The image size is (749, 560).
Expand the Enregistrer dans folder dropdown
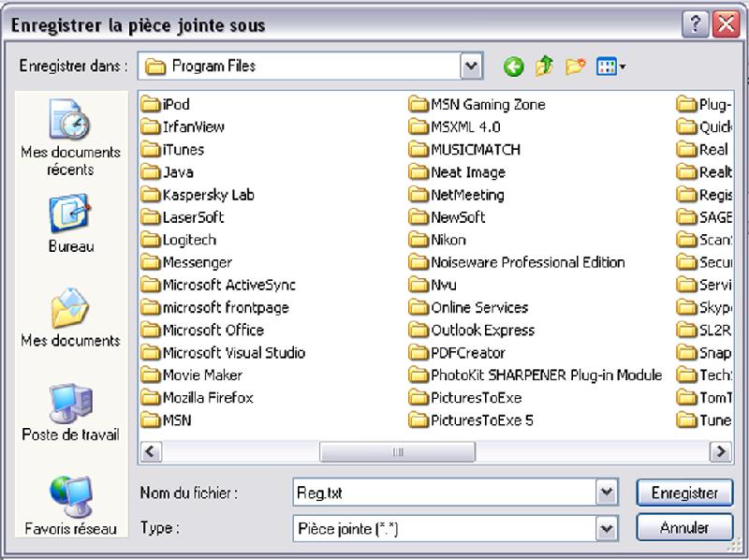point(472,66)
